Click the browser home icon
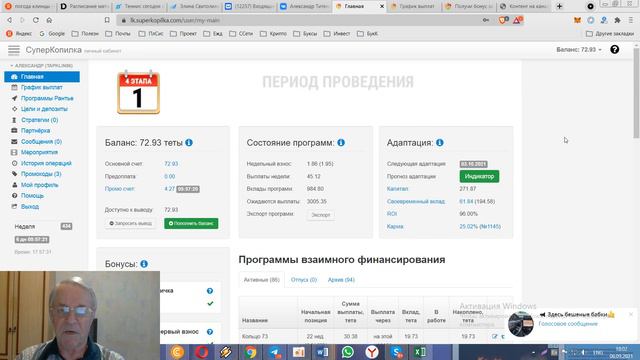The image size is (640, 360). click(x=49, y=20)
